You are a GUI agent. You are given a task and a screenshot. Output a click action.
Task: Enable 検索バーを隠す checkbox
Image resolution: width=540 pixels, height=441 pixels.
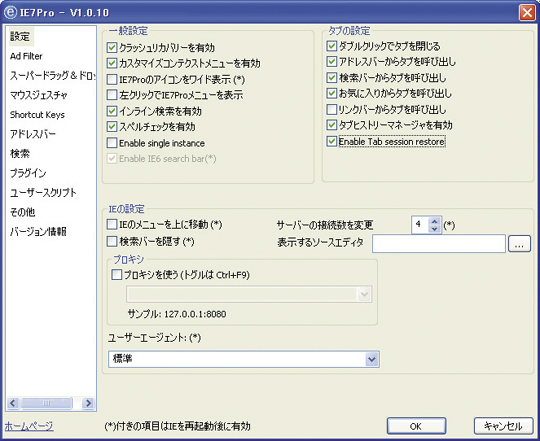pos(112,241)
